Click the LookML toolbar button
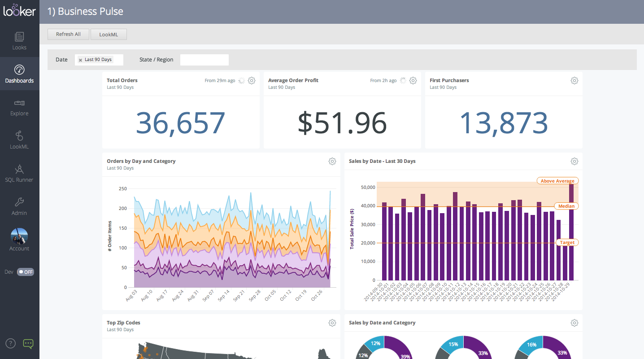Viewport: 644px width, 359px height. click(x=109, y=34)
